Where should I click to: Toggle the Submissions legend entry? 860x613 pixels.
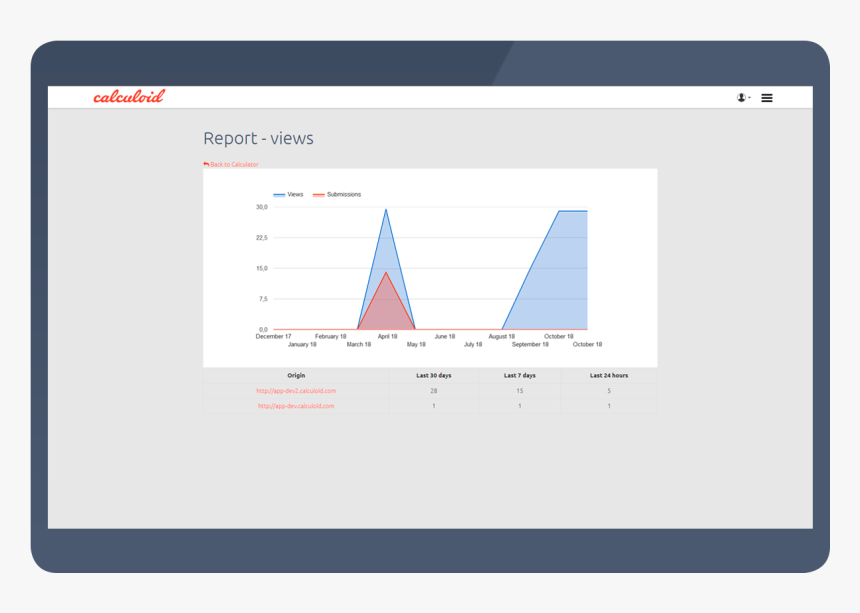click(x=337, y=195)
